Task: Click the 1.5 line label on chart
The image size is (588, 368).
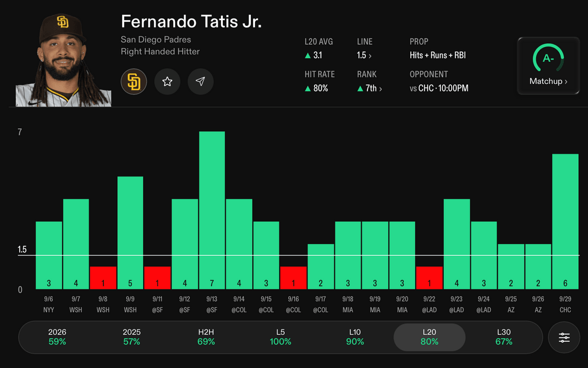Action: (x=22, y=250)
